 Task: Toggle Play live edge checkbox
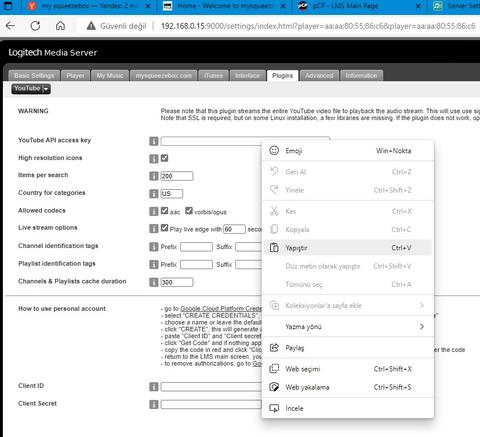click(x=164, y=228)
